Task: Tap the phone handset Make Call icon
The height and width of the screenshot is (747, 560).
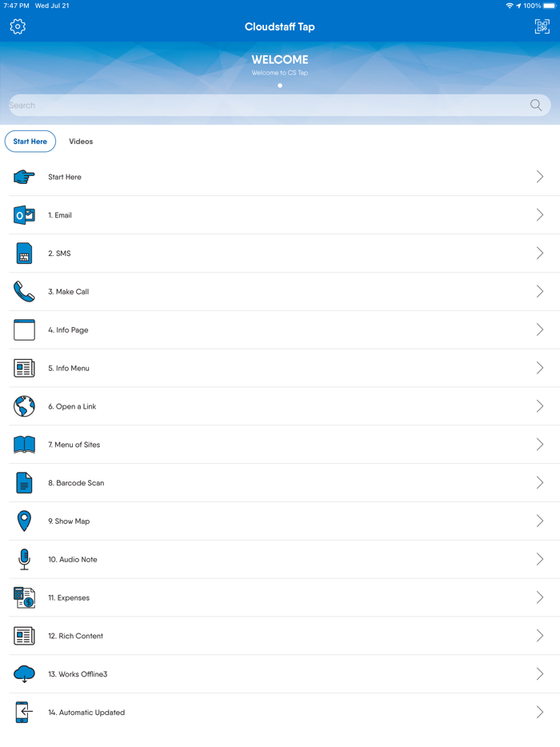Action: click(24, 292)
